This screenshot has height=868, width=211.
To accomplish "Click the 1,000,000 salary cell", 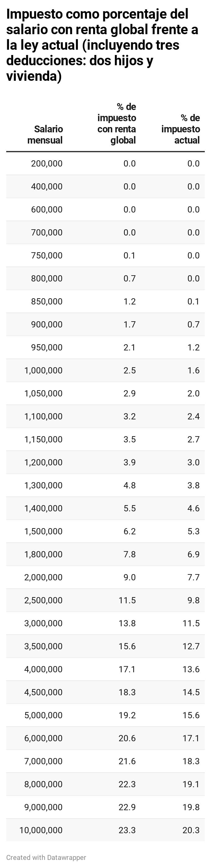I will (43, 370).
